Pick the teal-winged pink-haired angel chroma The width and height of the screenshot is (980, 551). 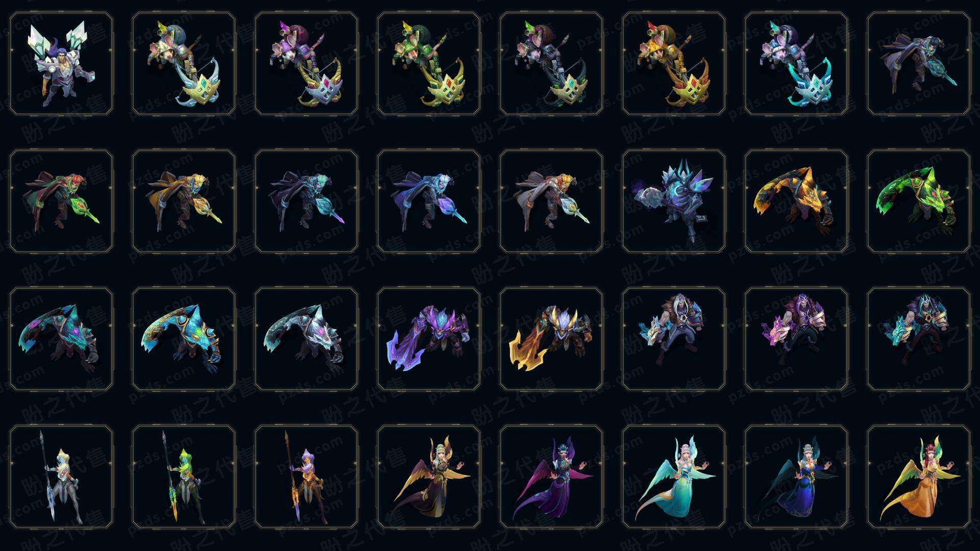674,477
